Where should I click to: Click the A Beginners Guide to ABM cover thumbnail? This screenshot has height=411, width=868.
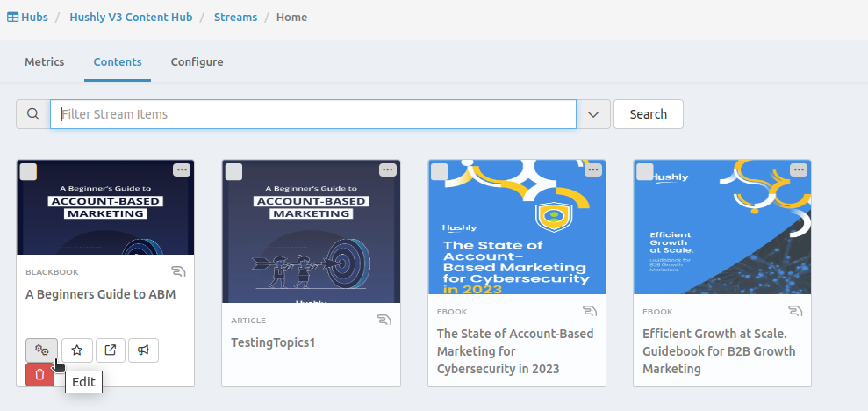tap(105, 208)
